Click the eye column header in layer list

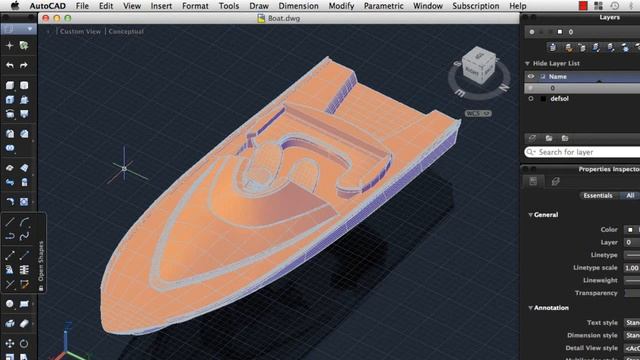pyautogui.click(x=531, y=76)
